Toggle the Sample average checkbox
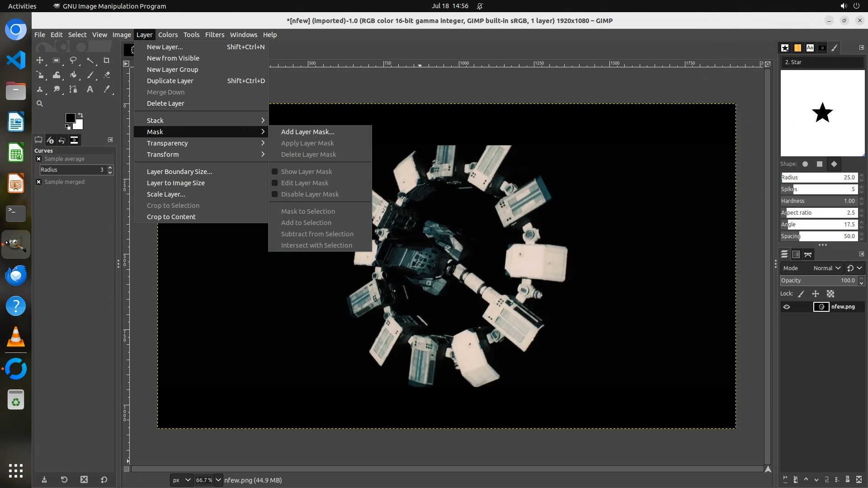The height and width of the screenshot is (488, 868). click(39, 159)
